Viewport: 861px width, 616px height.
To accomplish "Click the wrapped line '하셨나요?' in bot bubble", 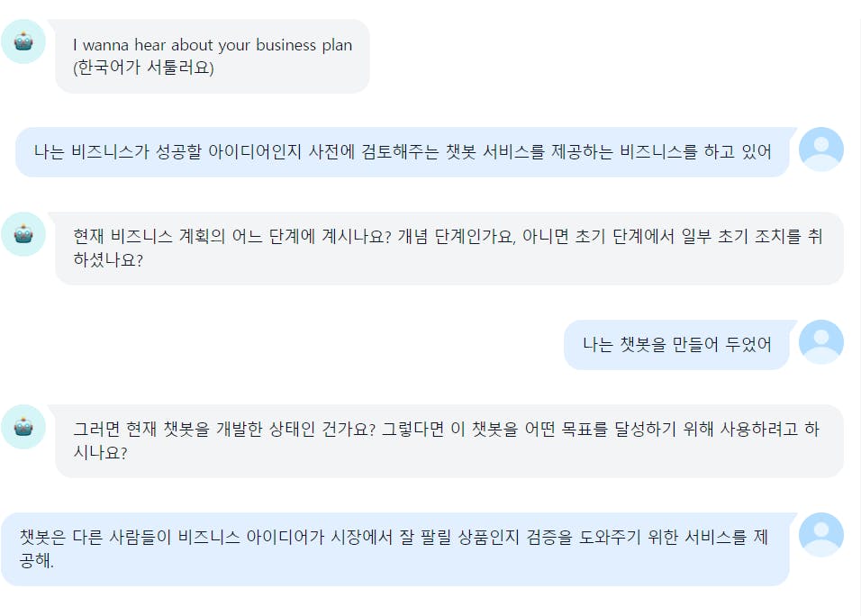I will click(108, 259).
